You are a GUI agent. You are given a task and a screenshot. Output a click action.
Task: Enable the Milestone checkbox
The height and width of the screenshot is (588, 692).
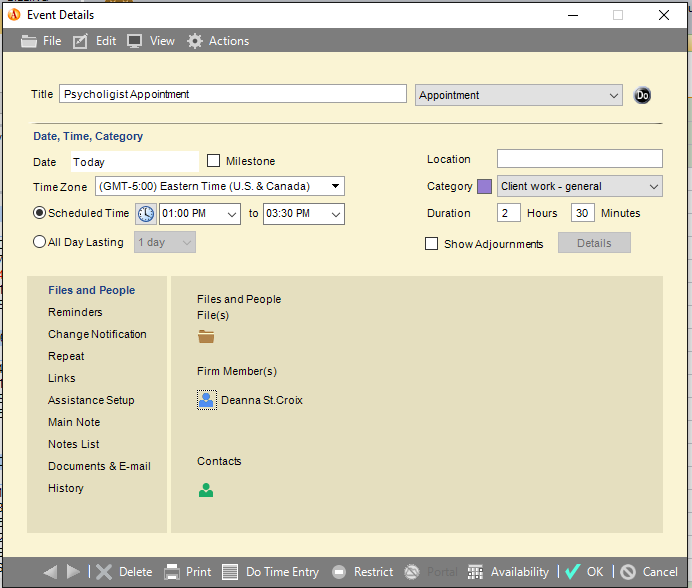(x=214, y=161)
